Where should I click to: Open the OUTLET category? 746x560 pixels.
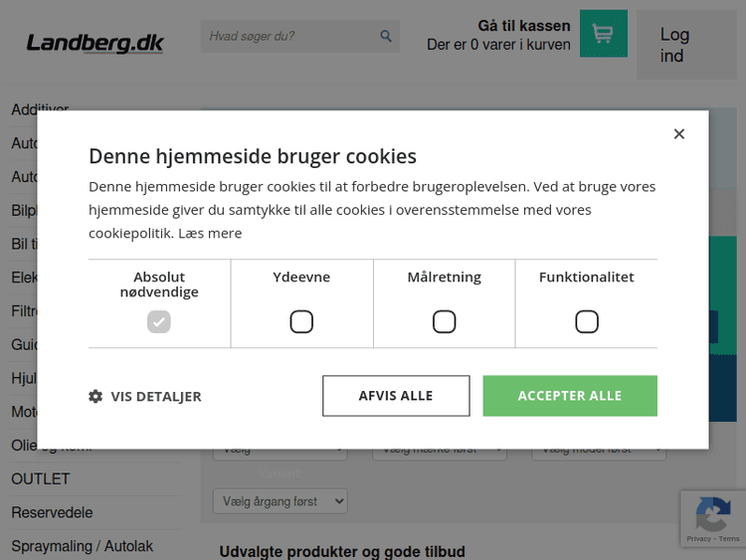[x=41, y=479]
